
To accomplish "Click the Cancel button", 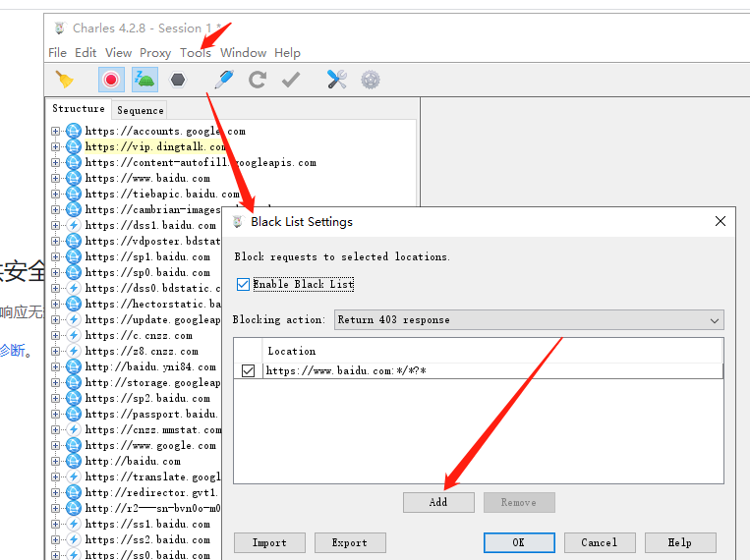I will point(600,542).
